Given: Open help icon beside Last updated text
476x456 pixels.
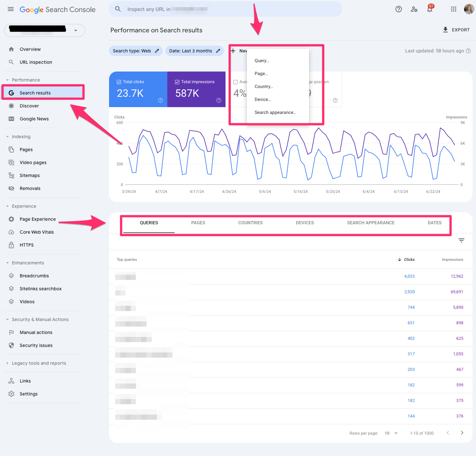Looking at the screenshot, I should click(x=468, y=51).
